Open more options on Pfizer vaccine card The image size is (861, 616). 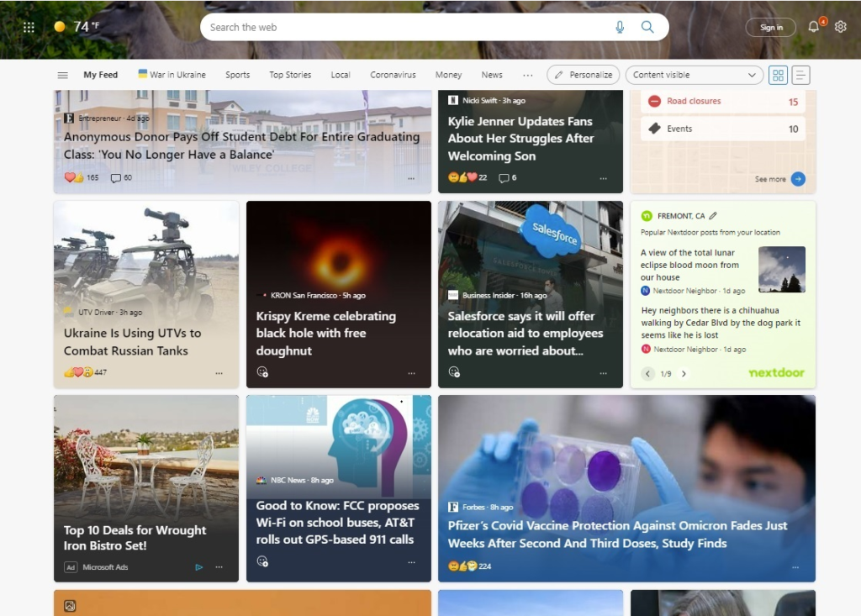[x=795, y=568]
